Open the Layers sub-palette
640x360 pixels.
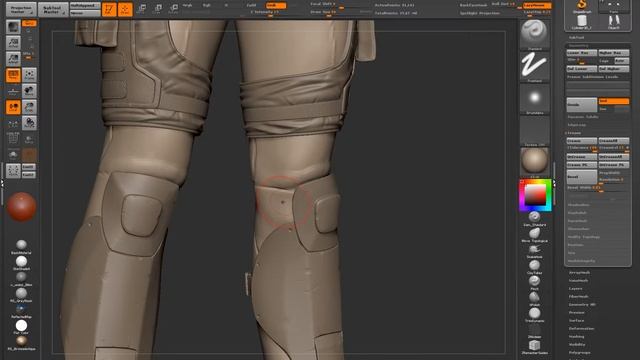(x=576, y=289)
